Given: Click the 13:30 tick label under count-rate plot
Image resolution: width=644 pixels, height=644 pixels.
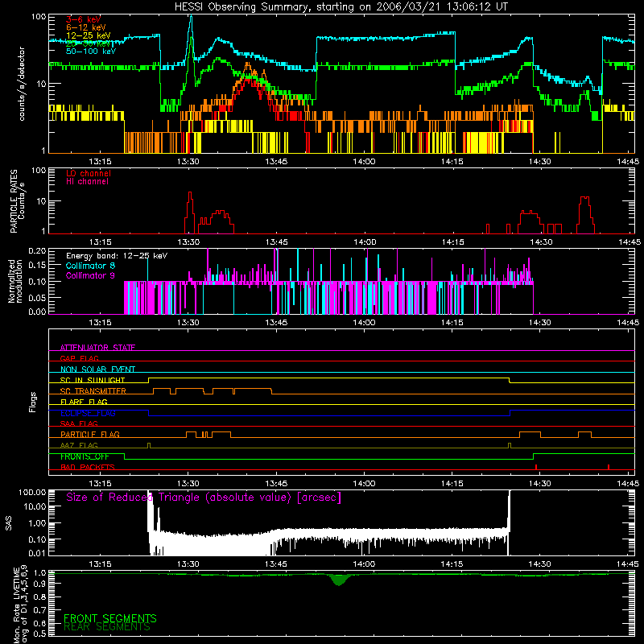Looking at the screenshot, I should point(188,162).
